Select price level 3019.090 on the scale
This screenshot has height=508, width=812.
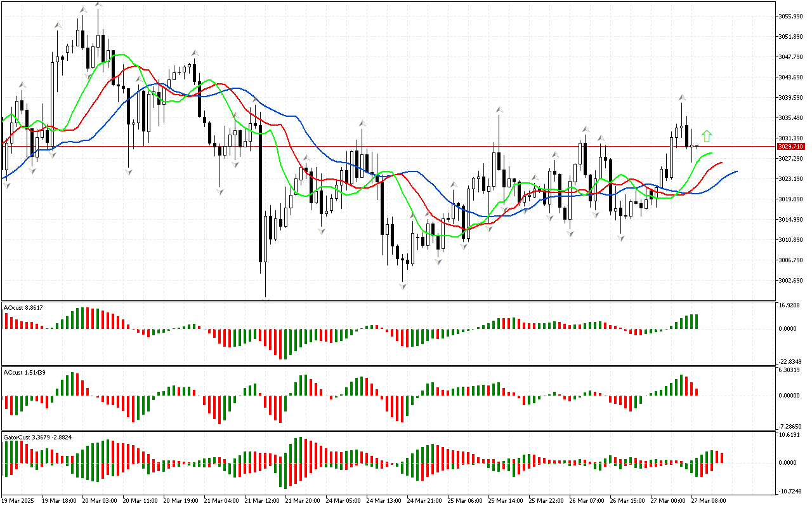tap(791, 199)
